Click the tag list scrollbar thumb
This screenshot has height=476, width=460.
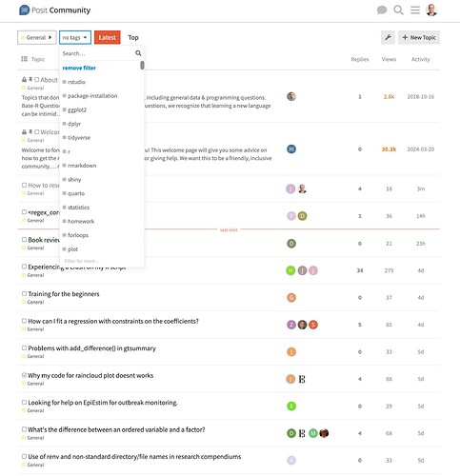coord(142,66)
